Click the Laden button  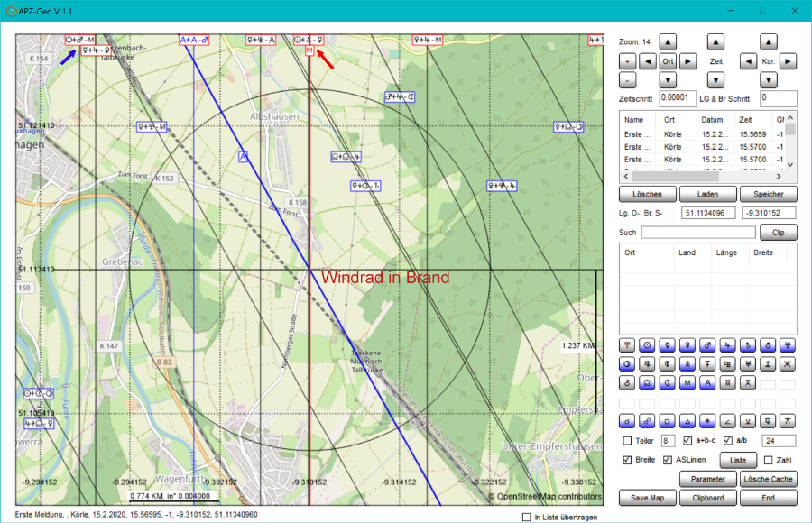click(708, 194)
